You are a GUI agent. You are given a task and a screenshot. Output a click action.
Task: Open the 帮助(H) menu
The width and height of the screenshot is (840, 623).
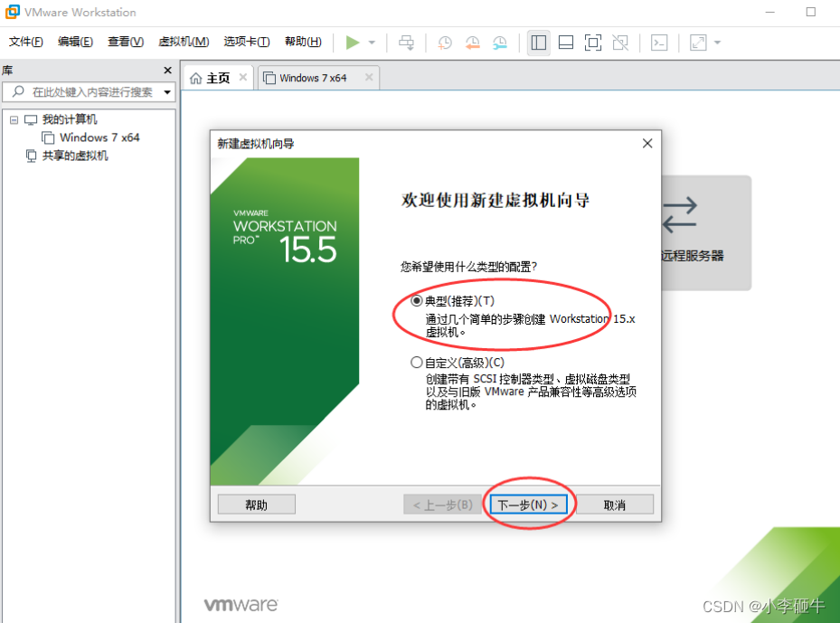tap(303, 42)
